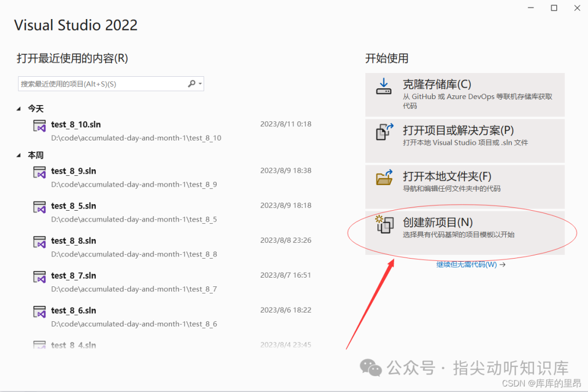Minimize the Visual Studio 2022 window
Viewport: 588px width, 392px height.
tap(531, 8)
